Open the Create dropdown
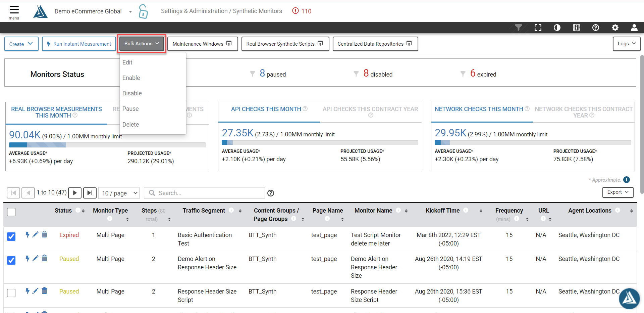The height and width of the screenshot is (313, 644). tap(21, 44)
